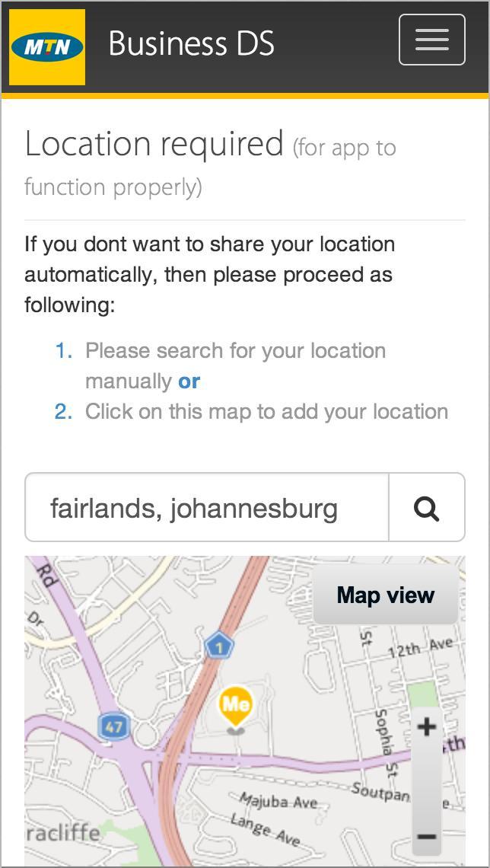Click the magnifying glass search button
Image resolution: width=490 pixels, height=868 pixels.
(x=427, y=508)
